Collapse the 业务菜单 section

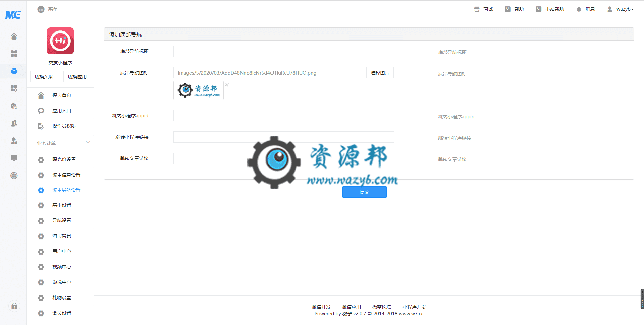tap(88, 143)
